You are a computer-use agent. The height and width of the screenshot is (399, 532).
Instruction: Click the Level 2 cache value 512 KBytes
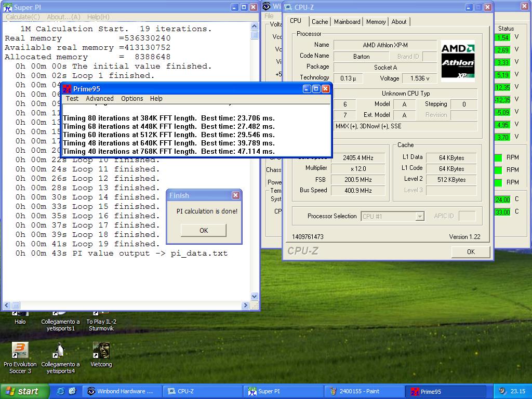click(x=451, y=180)
